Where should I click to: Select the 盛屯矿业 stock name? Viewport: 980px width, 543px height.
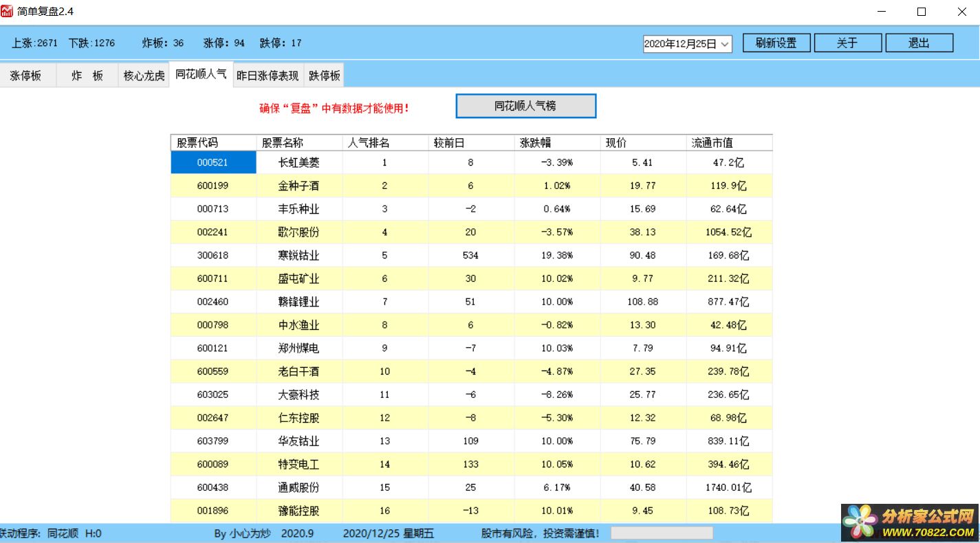(x=299, y=278)
